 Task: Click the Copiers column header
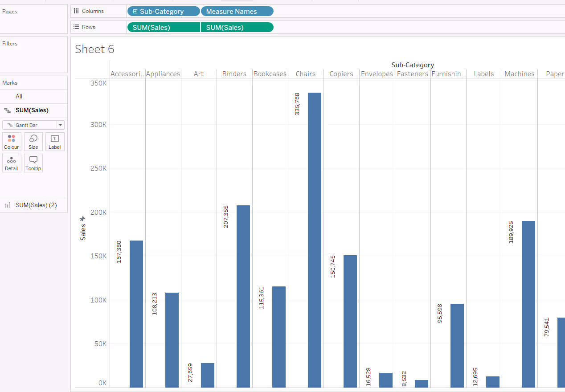[x=341, y=74]
